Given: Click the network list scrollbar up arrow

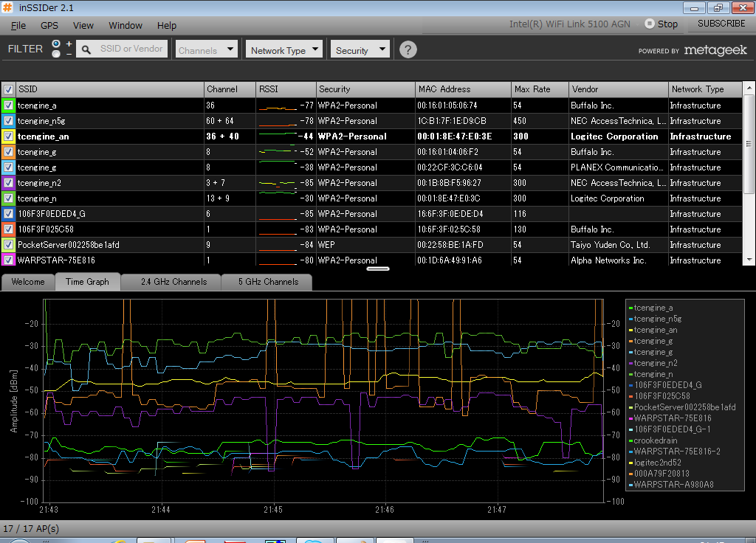Looking at the screenshot, I should (749, 89).
